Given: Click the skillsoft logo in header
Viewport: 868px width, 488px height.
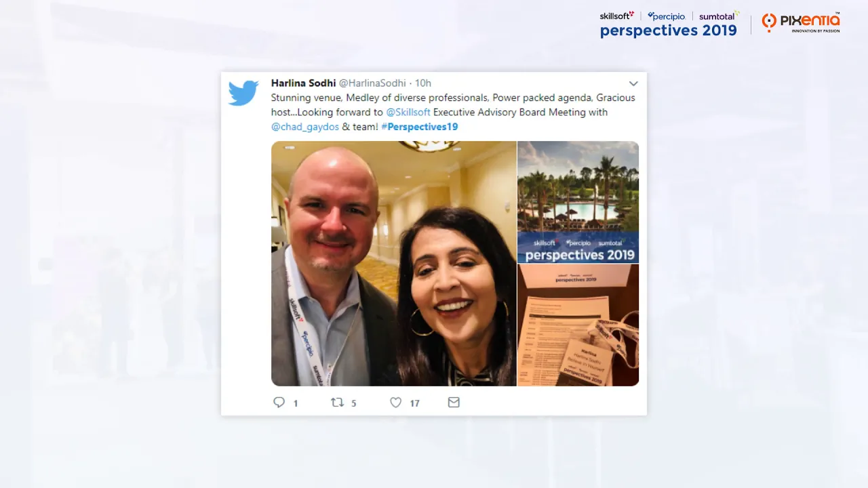Looking at the screenshot, I should [x=616, y=15].
